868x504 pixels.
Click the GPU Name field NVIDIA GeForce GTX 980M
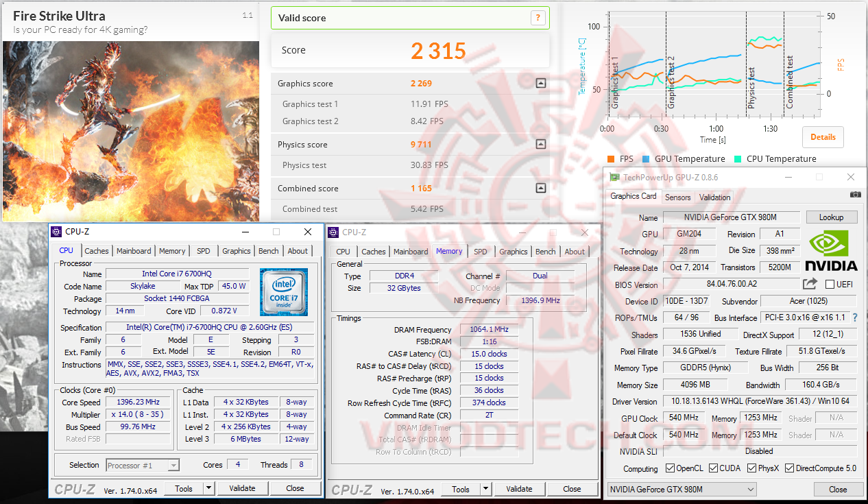[x=730, y=217]
